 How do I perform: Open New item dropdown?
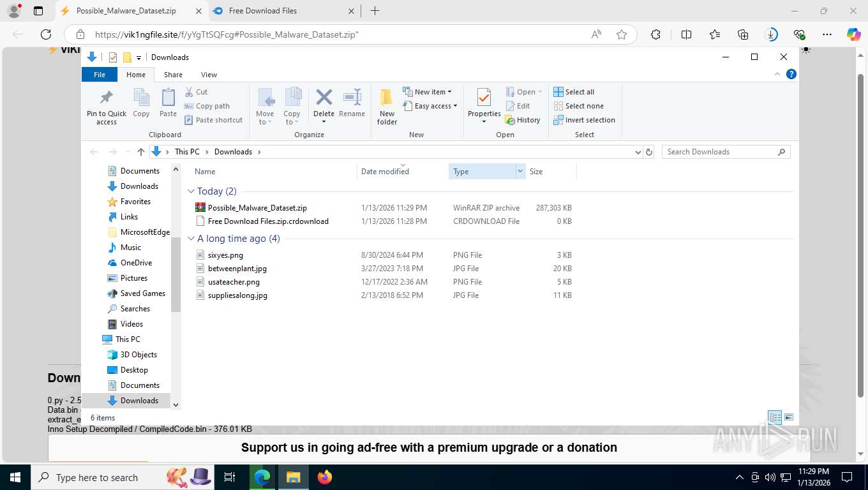(x=427, y=92)
